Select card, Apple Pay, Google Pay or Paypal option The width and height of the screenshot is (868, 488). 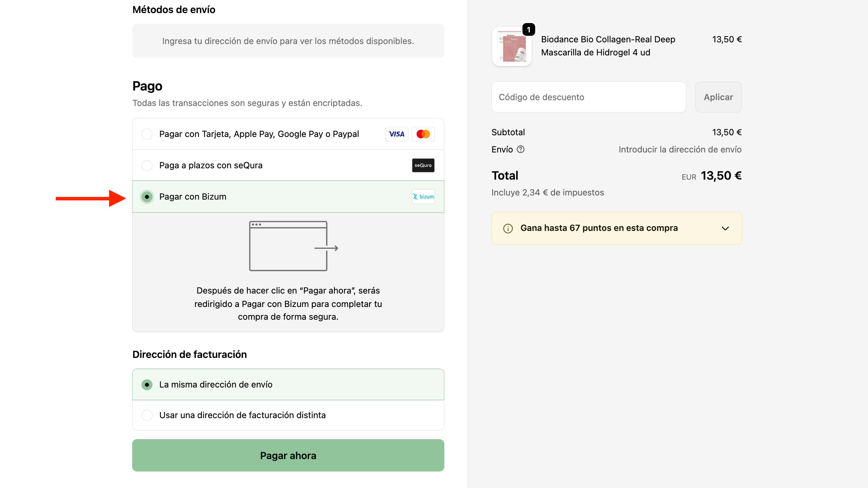click(x=147, y=134)
